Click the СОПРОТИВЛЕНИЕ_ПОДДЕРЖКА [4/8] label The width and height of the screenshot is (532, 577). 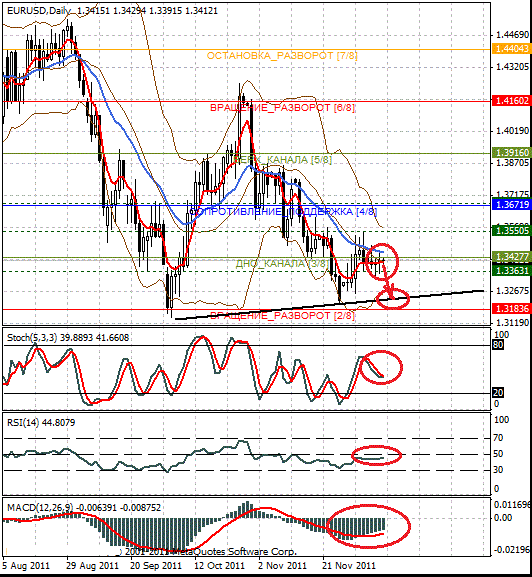(283, 212)
